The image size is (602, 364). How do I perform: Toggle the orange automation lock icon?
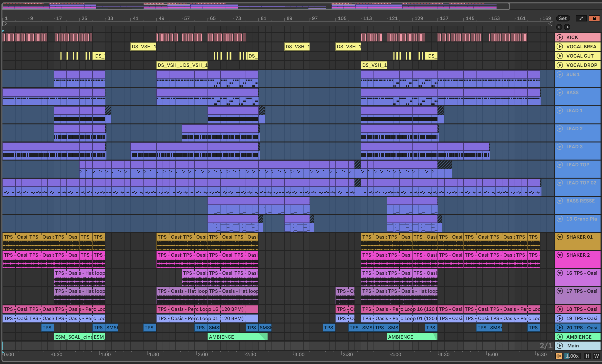click(594, 18)
